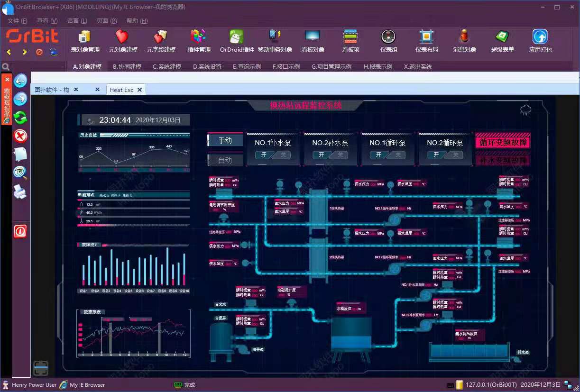The image size is (580, 392).
Task: Open the 文件 (F) menu
Action: point(17,21)
